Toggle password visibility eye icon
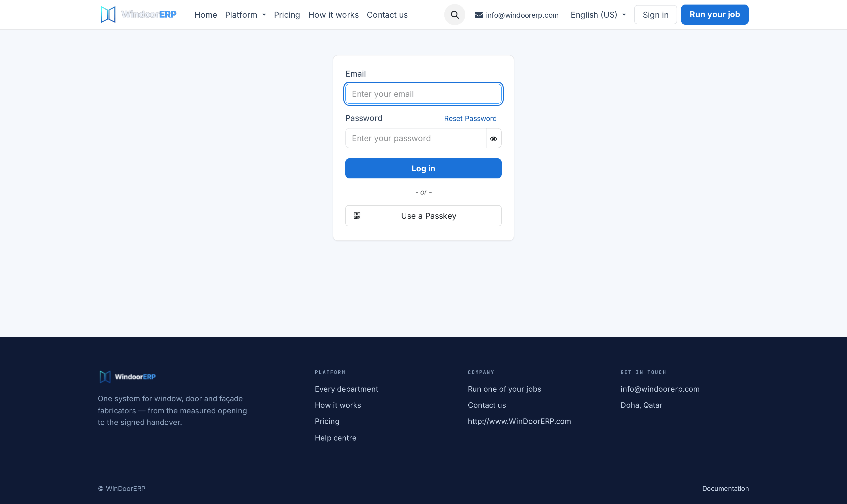 tap(493, 138)
